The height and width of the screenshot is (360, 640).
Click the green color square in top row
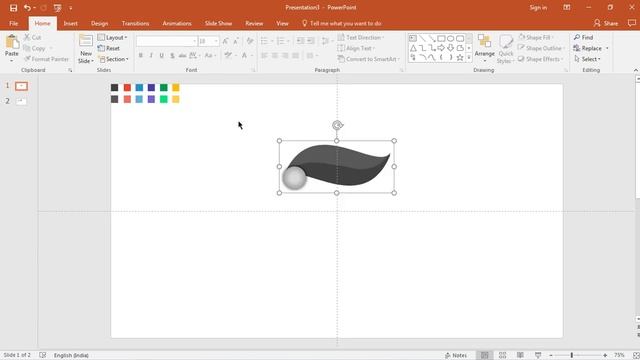click(164, 88)
